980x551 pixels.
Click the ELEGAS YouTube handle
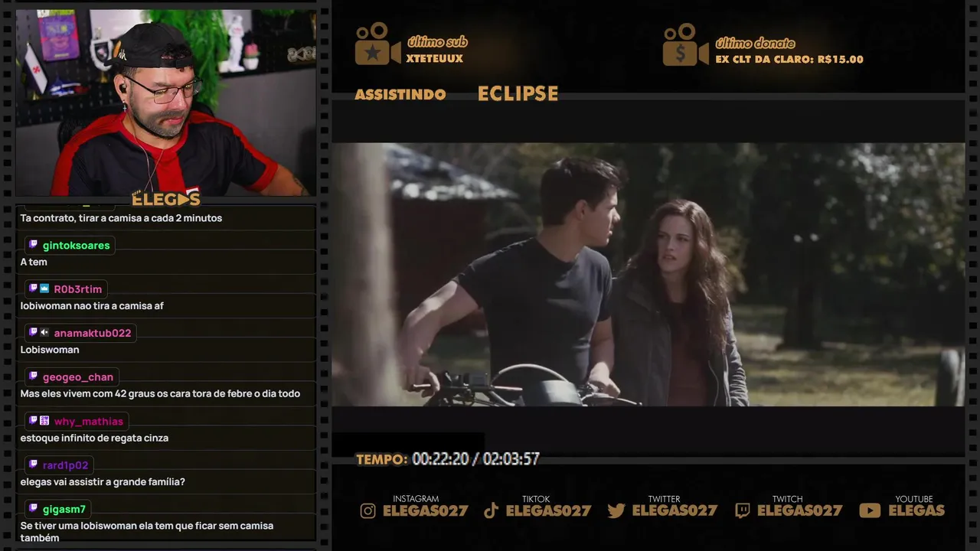pos(916,510)
